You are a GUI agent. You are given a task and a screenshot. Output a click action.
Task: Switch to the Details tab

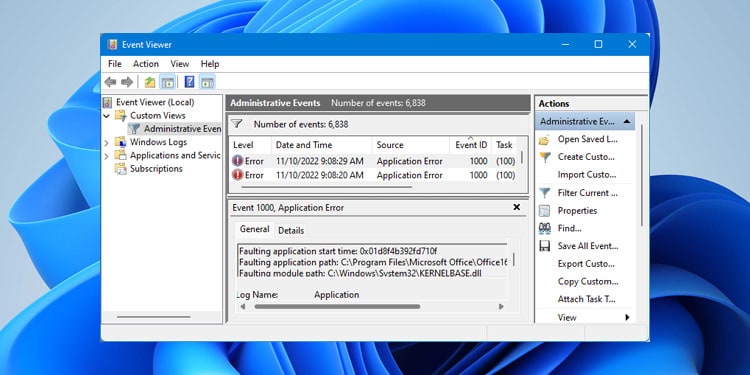pyautogui.click(x=291, y=230)
